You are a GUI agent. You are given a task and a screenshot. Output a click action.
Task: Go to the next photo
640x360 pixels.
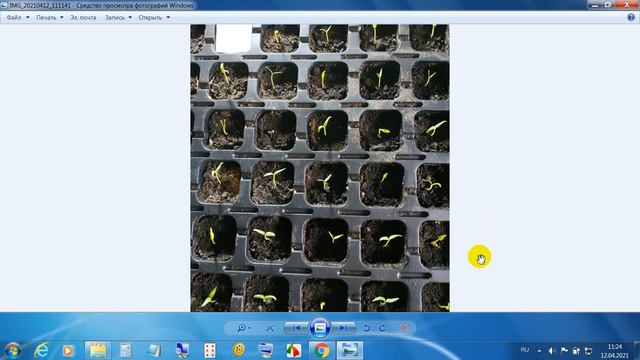coord(343,328)
